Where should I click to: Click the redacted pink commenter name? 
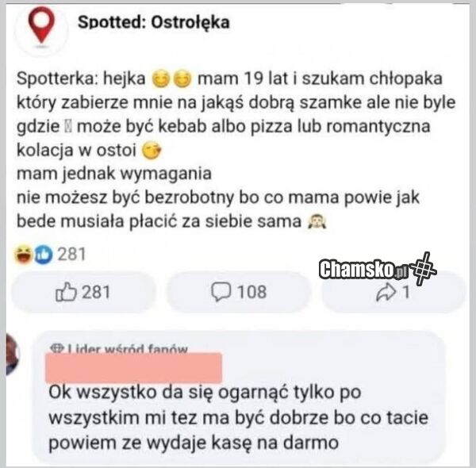(x=134, y=367)
